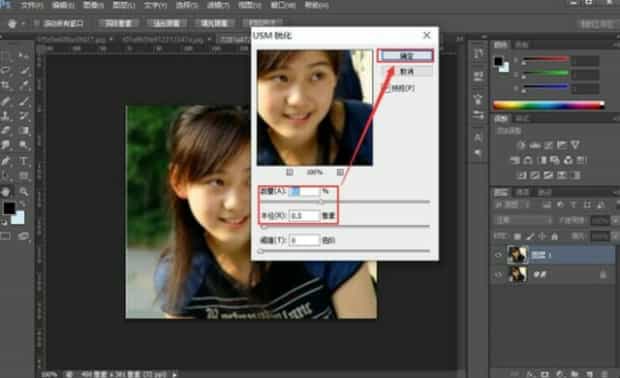Open the first menu in the menu bar
The height and width of the screenshot is (378, 620).
(32, 5)
